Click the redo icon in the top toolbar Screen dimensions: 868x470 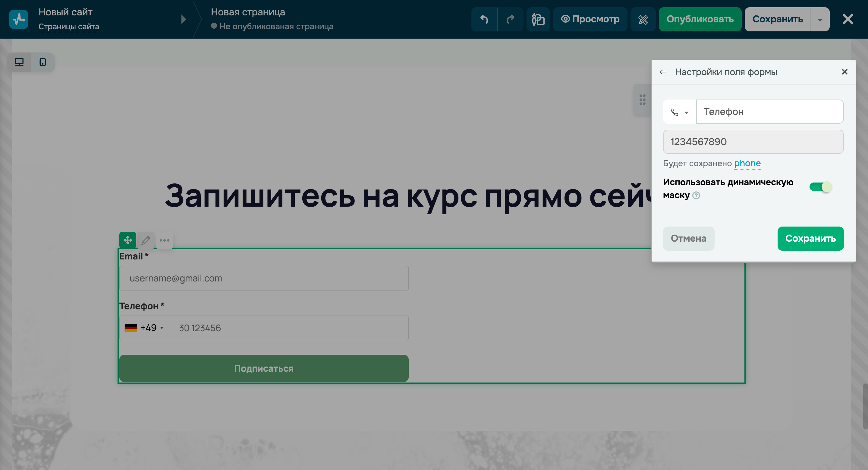tap(510, 19)
